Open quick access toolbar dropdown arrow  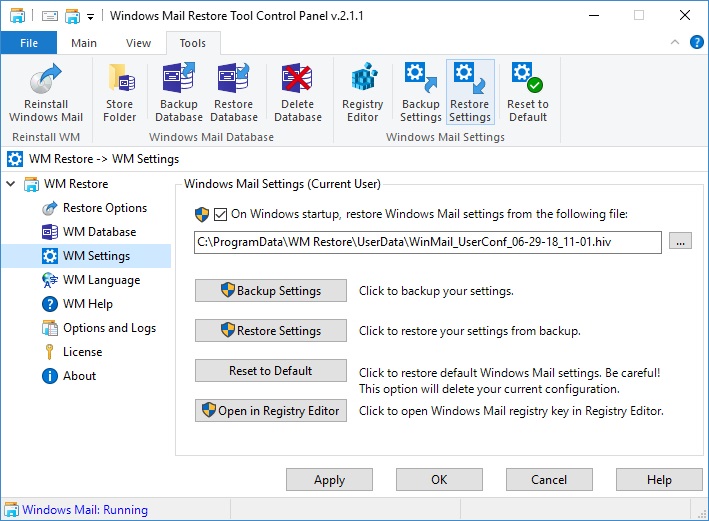point(91,17)
